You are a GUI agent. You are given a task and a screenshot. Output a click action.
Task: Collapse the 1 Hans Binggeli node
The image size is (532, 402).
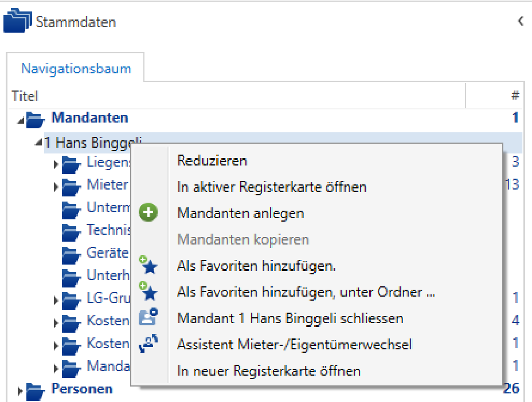pyautogui.click(x=38, y=142)
